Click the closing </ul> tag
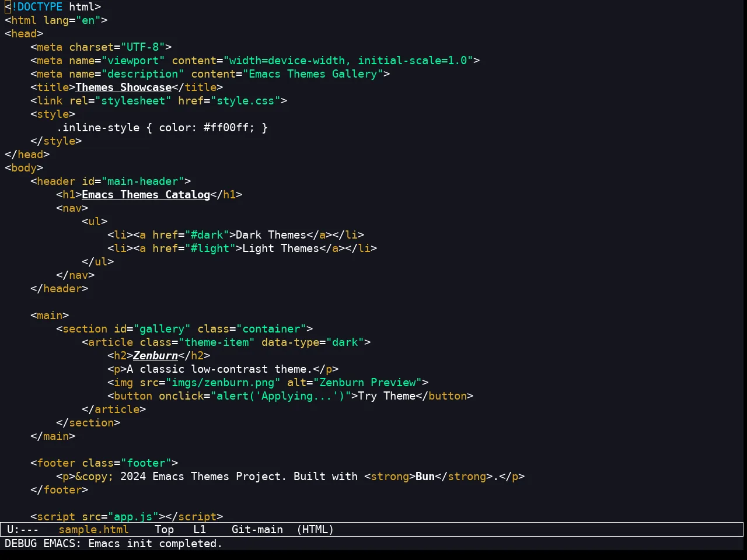The height and width of the screenshot is (560, 747). tap(97, 262)
